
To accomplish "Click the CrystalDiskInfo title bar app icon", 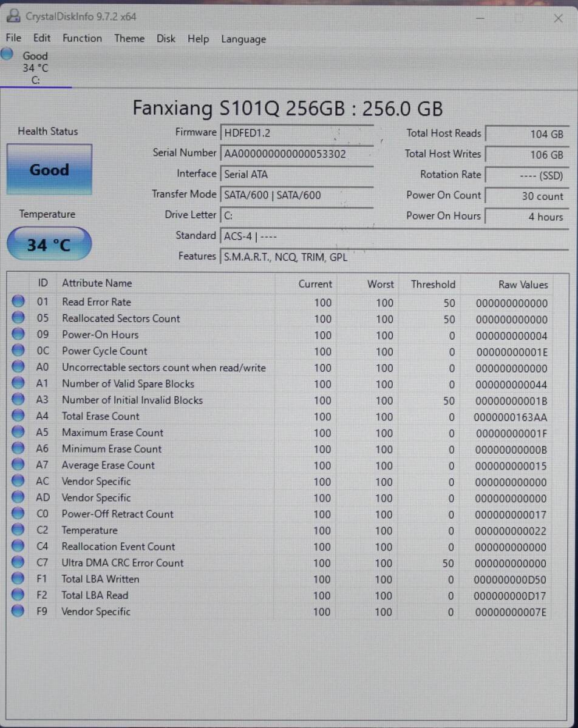I will pyautogui.click(x=13, y=16).
